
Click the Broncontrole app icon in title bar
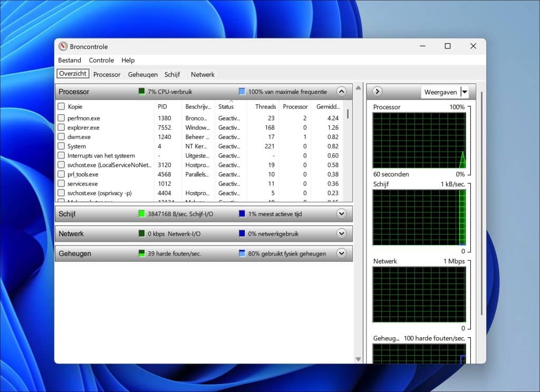tap(63, 46)
